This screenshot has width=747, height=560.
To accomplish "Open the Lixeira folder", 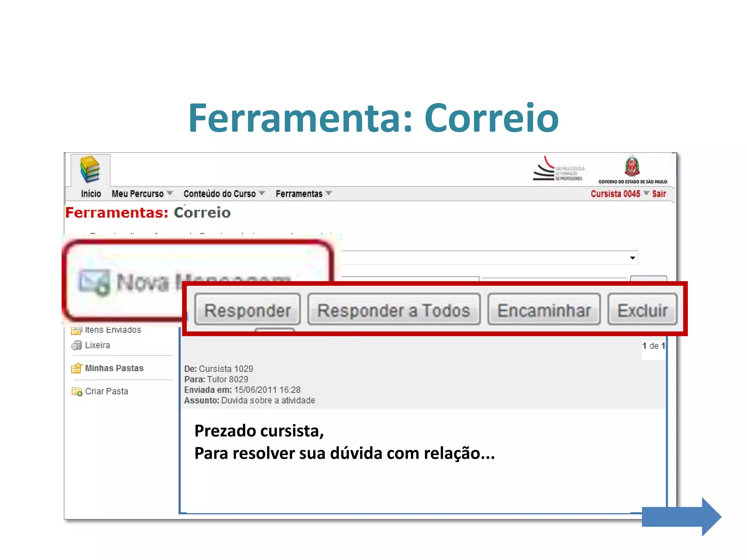I will 97,345.
